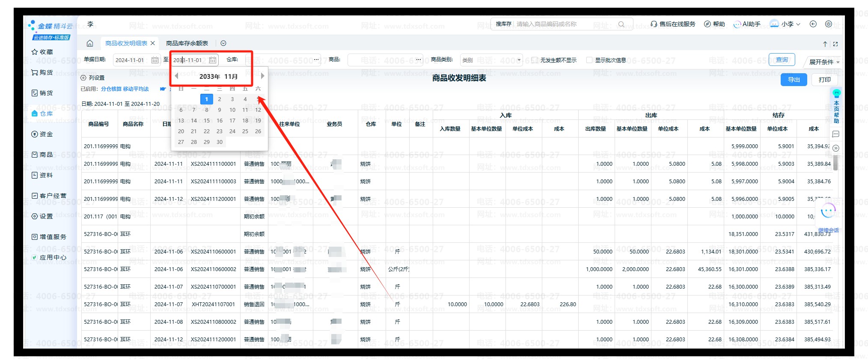The height and width of the screenshot is (364, 868).
Task: Go to next month in calendar popup
Action: pos(262,76)
